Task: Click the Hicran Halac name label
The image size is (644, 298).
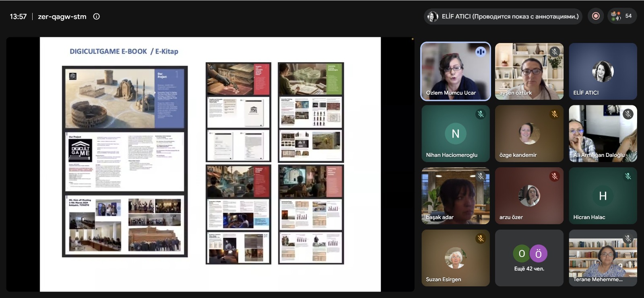Action: coord(589,217)
